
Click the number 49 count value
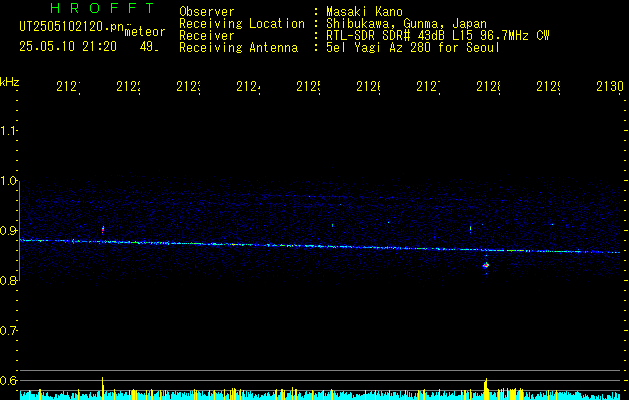(149, 47)
